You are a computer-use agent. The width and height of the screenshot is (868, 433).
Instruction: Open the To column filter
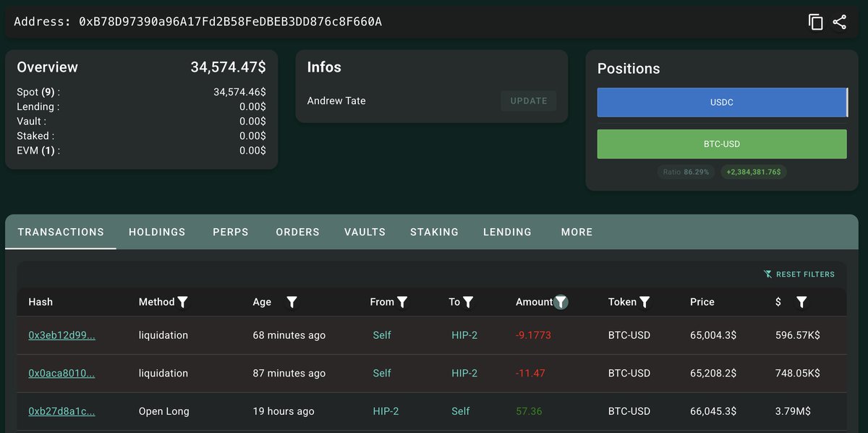(x=468, y=302)
